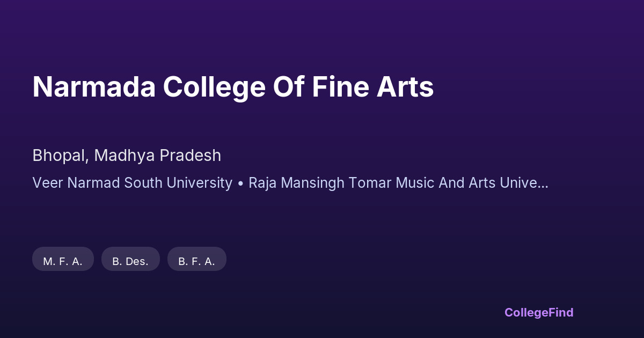The width and height of the screenshot is (644, 338).
Task: Select the B. F. A. course tag
Action: tap(196, 261)
